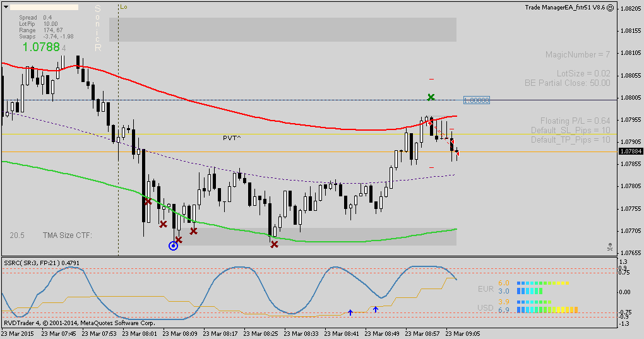Viewport: 644px width, 339px height.
Task: Select the red X marker under the 08:25 low
Action: (x=275, y=244)
